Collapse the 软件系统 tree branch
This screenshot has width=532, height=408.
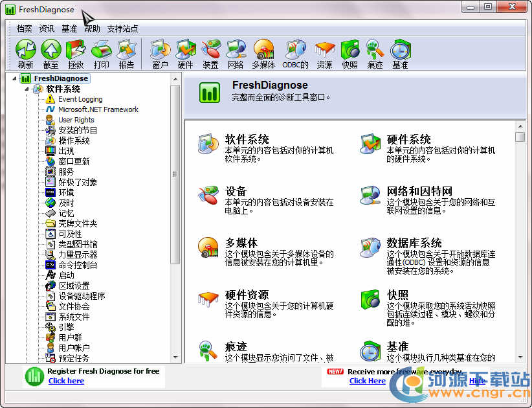pos(27,89)
